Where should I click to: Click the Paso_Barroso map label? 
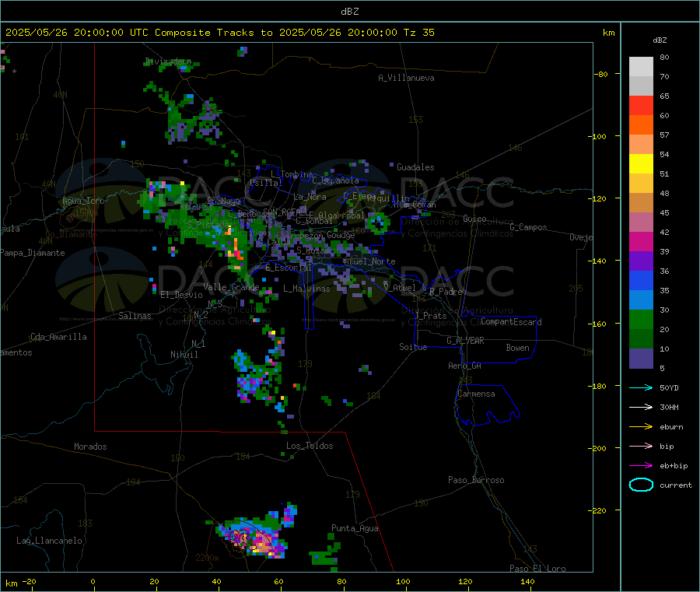tap(476, 480)
